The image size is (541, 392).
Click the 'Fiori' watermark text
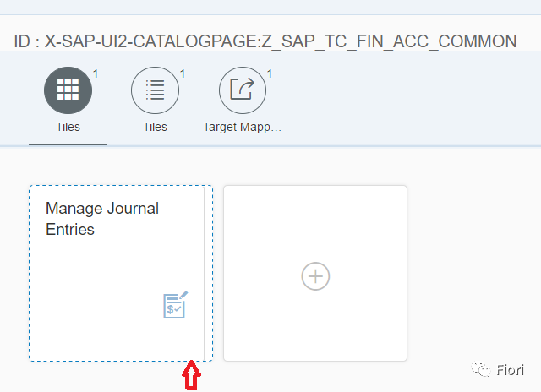pyautogui.click(x=510, y=370)
